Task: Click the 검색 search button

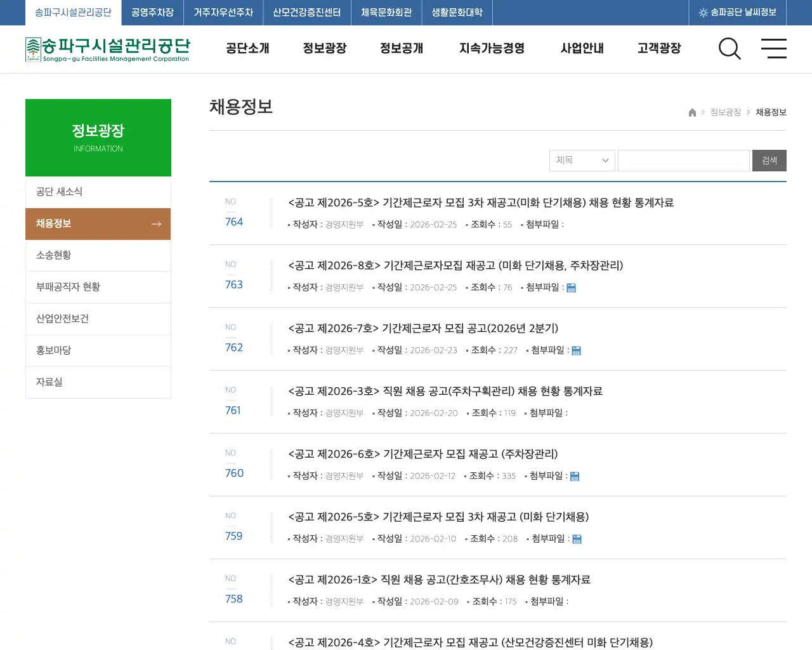Action: point(769,160)
